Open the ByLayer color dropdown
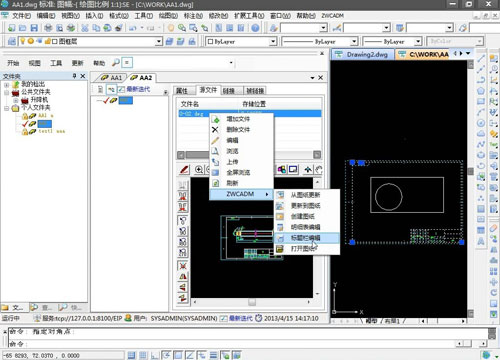Viewport: 500px width, 360px height. pyautogui.click(x=273, y=41)
